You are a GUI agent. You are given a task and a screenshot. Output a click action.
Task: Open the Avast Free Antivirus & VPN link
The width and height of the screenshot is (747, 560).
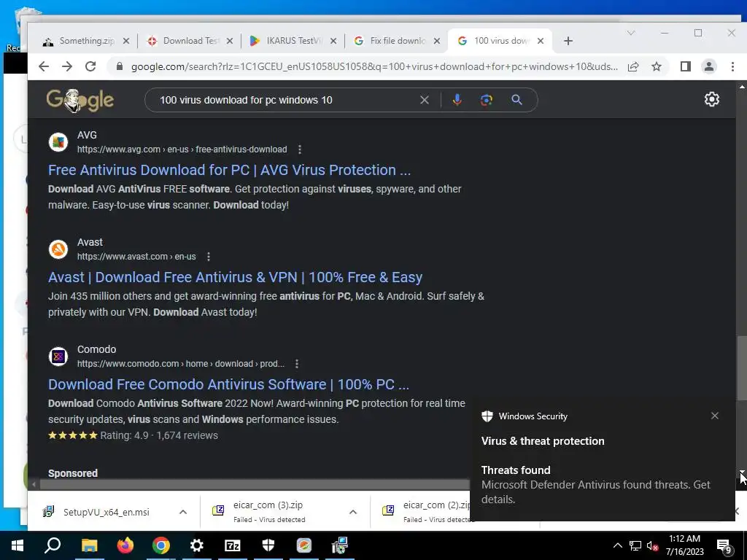tap(236, 277)
